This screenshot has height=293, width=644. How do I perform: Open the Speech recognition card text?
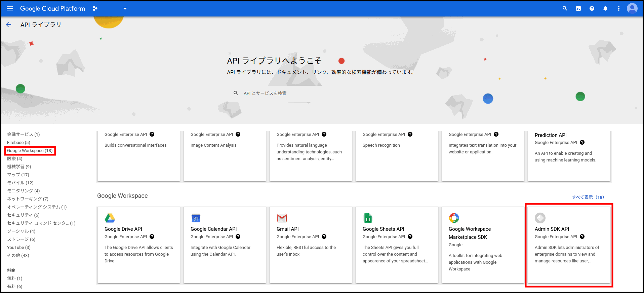(x=381, y=145)
